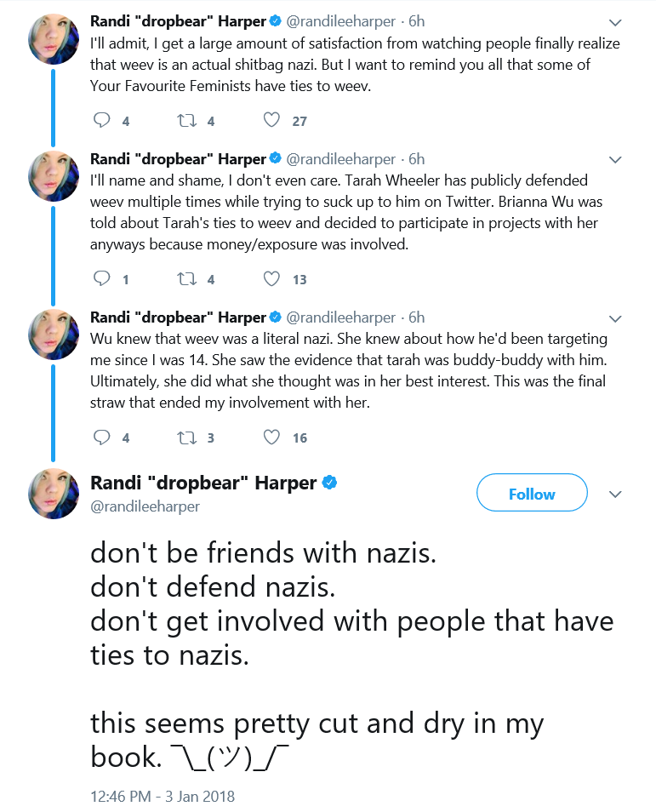Click the main tweet's large profile avatar
This screenshot has height=812, width=656.
pos(54,494)
